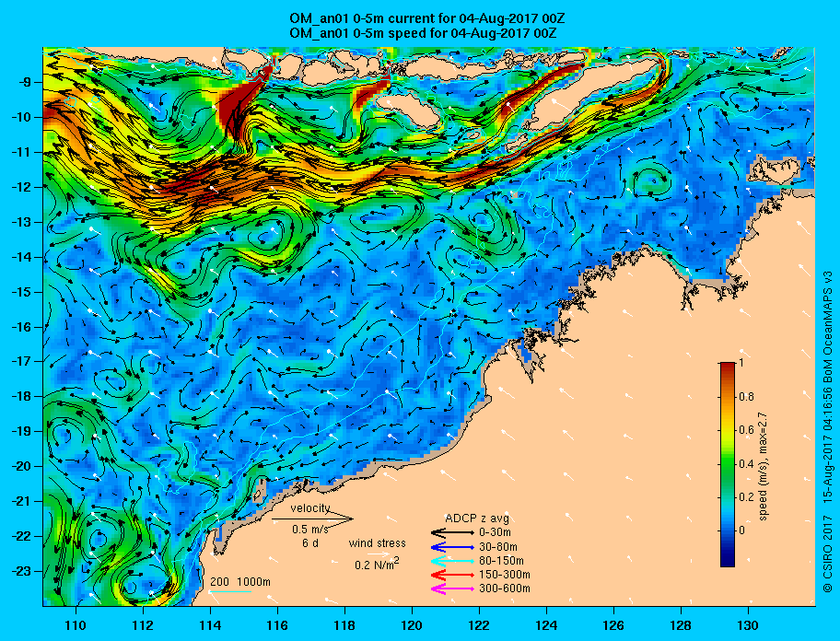Click the longitude axis label '120'

click(x=412, y=625)
